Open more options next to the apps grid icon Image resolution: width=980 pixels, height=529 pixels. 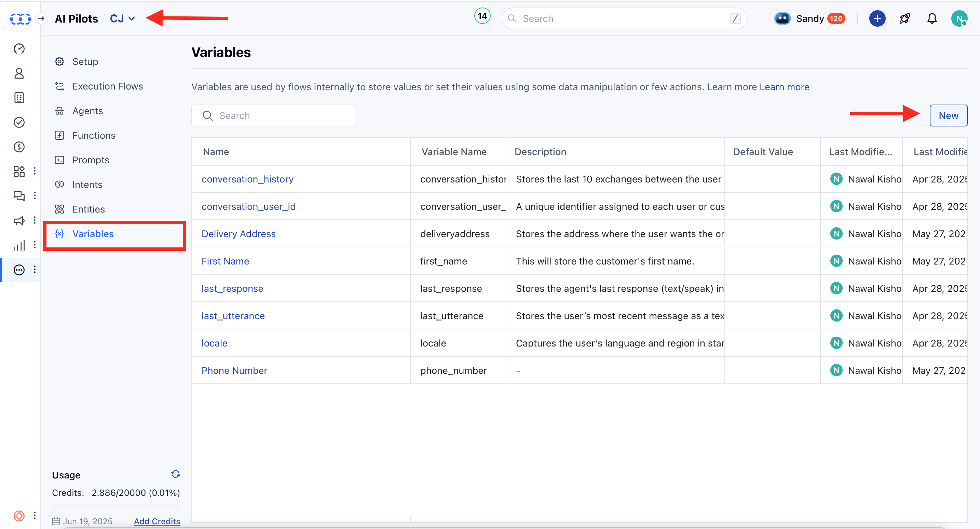(35, 171)
